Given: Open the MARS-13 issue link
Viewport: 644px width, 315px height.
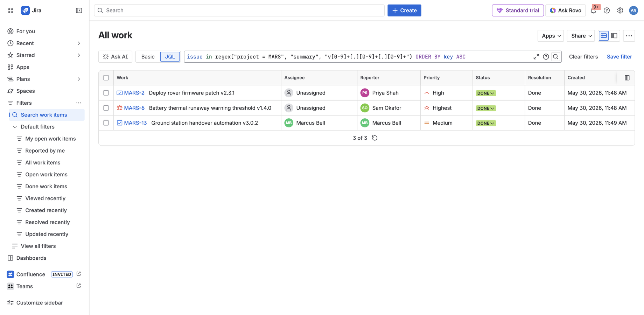Looking at the screenshot, I should 135,123.
